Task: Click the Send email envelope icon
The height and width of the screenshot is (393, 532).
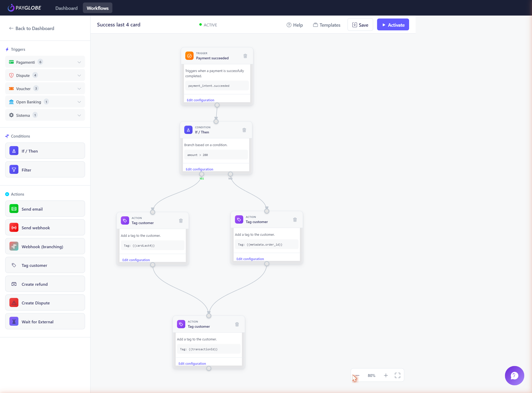Action: tap(14, 209)
